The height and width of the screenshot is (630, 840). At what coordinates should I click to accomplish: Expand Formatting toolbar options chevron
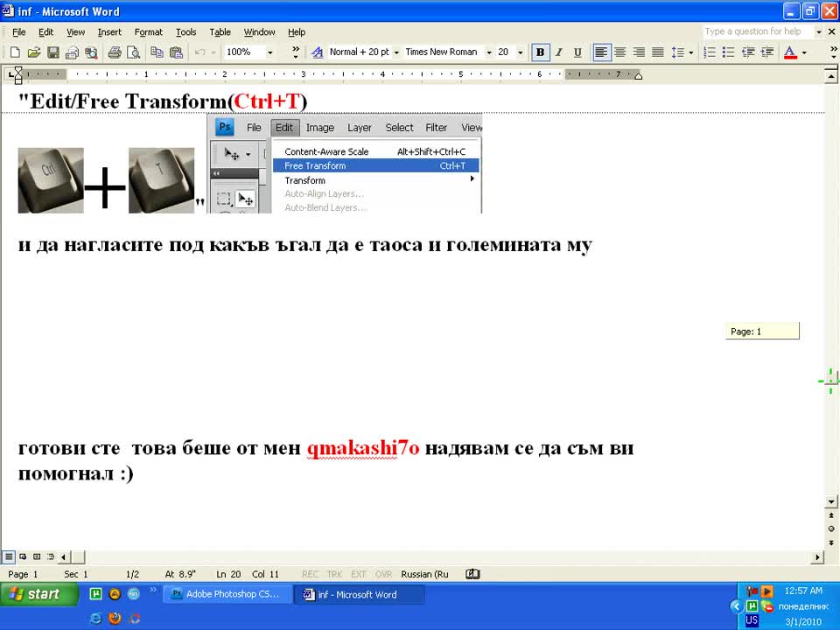pos(834,52)
